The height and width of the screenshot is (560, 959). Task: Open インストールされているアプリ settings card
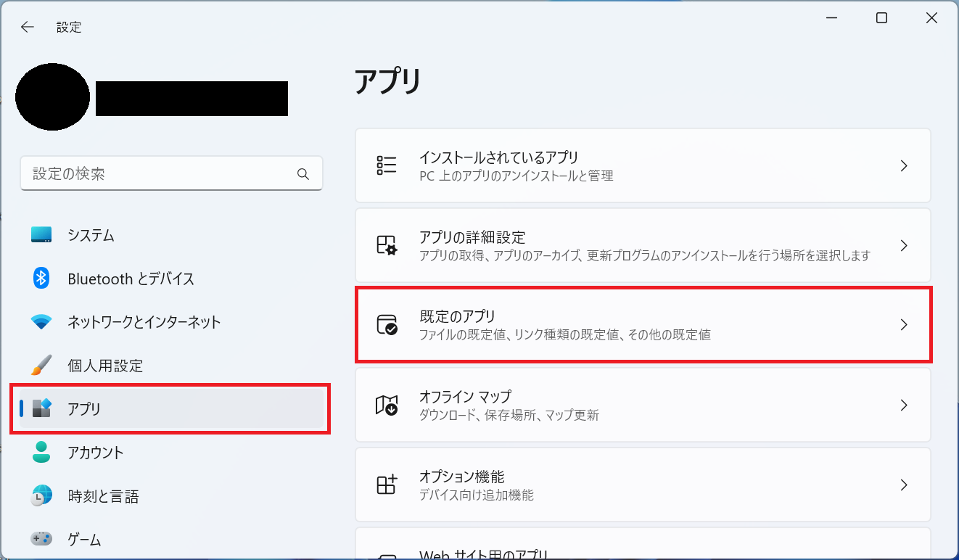pyautogui.click(x=643, y=165)
